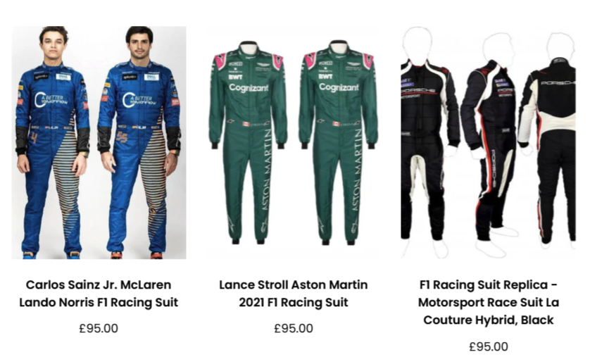Open the Aston Martin suit product image

(x=293, y=143)
